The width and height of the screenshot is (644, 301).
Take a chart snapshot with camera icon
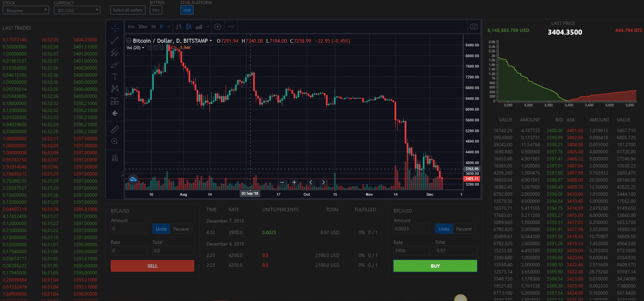click(474, 27)
